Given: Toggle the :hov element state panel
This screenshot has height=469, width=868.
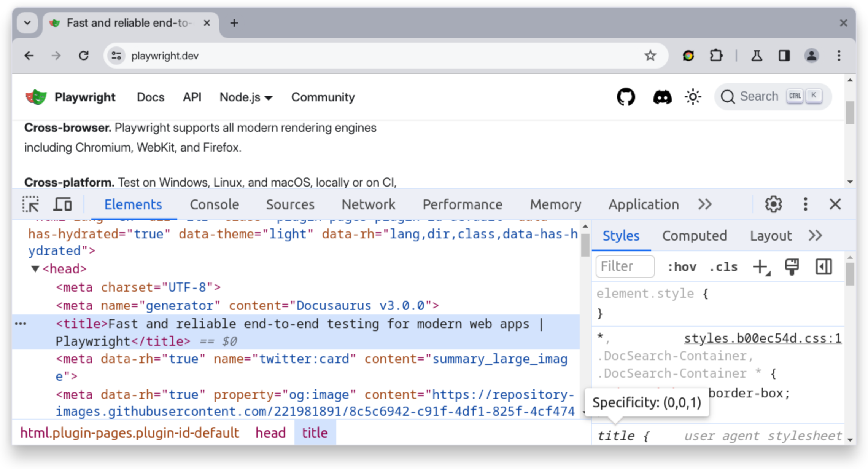Looking at the screenshot, I should pyautogui.click(x=682, y=266).
